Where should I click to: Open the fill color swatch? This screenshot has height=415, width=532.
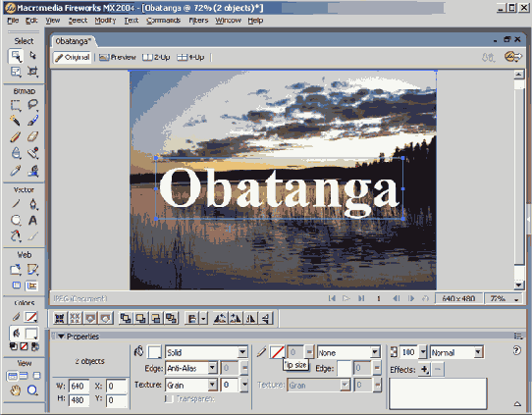coord(154,352)
